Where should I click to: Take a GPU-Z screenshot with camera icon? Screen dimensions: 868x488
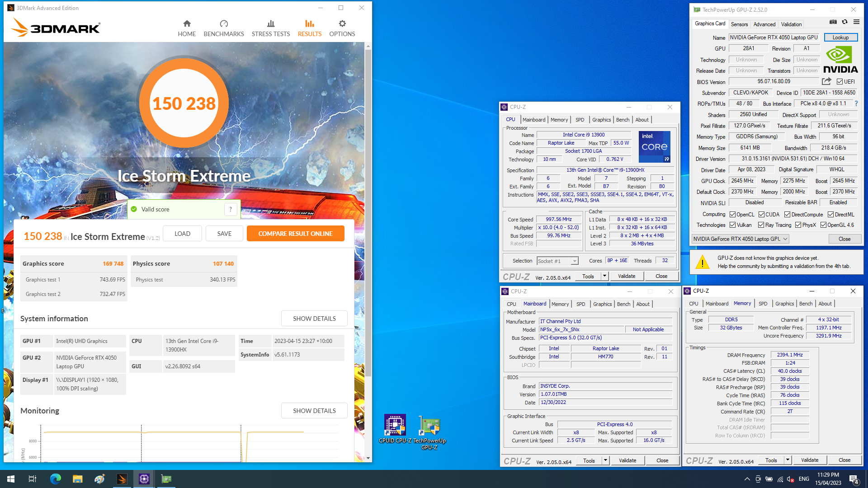833,22
